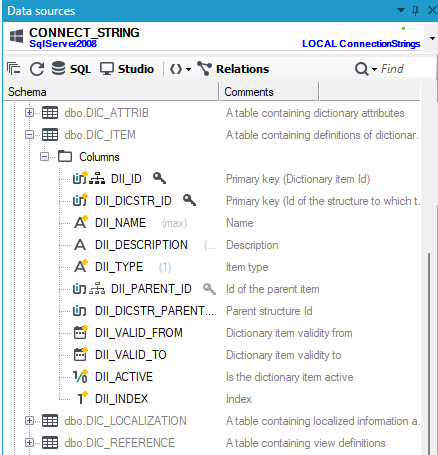Click the Windows logo connection icon
This screenshot has width=438, height=455.
coord(16,36)
